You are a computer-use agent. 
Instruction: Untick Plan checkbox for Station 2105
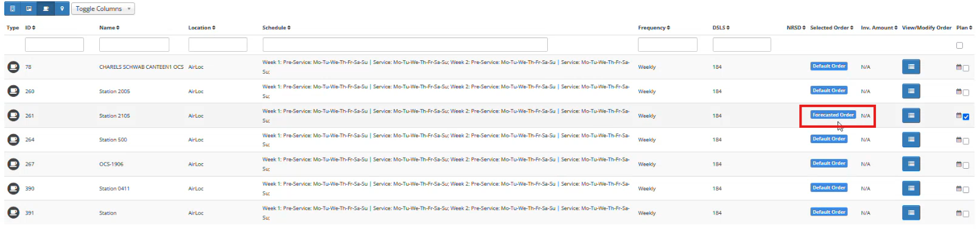[x=966, y=117]
